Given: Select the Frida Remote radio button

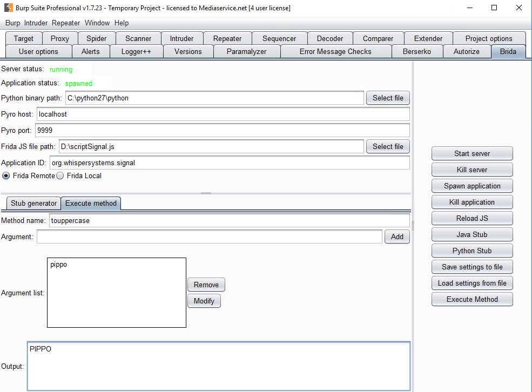Looking at the screenshot, I should [6, 175].
